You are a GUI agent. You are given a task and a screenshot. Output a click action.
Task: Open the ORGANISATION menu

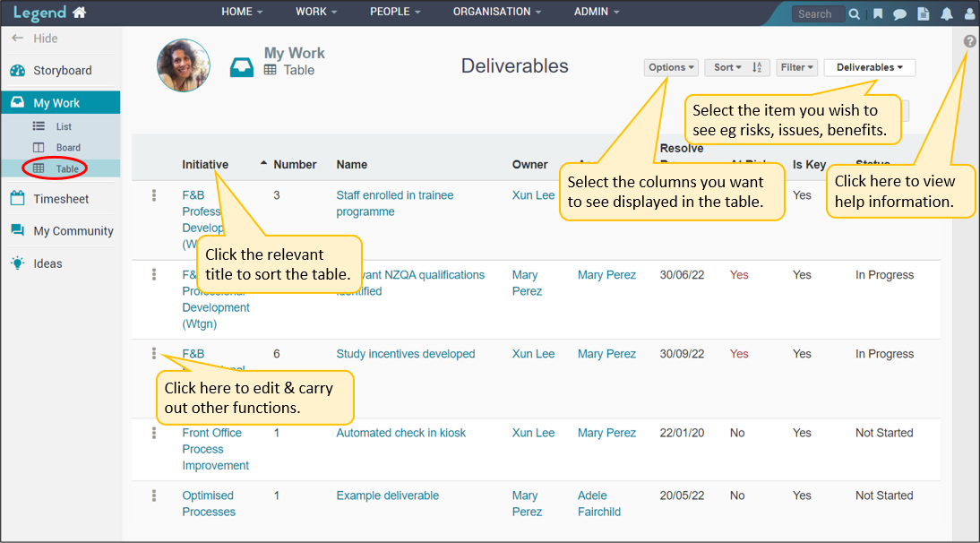[x=497, y=12]
